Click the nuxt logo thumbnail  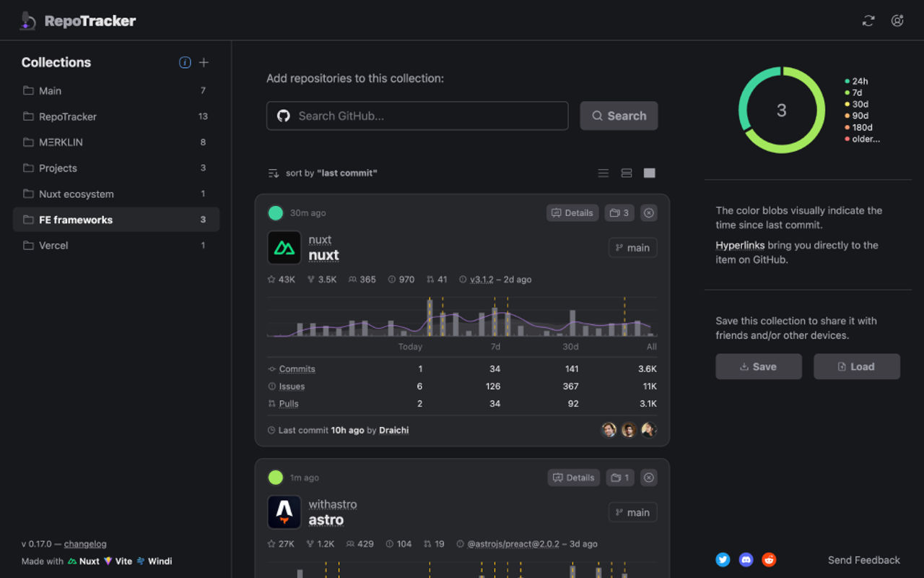click(284, 248)
